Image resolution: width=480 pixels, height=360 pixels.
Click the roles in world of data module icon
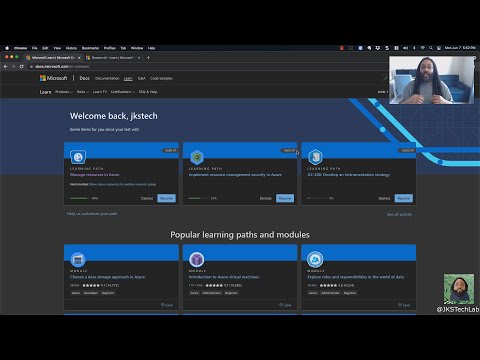pyautogui.click(x=315, y=259)
